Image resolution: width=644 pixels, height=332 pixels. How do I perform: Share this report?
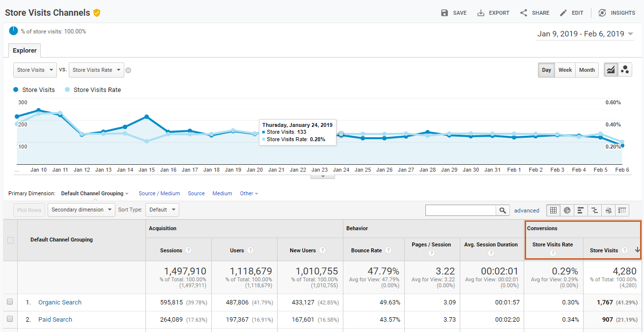[534, 13]
